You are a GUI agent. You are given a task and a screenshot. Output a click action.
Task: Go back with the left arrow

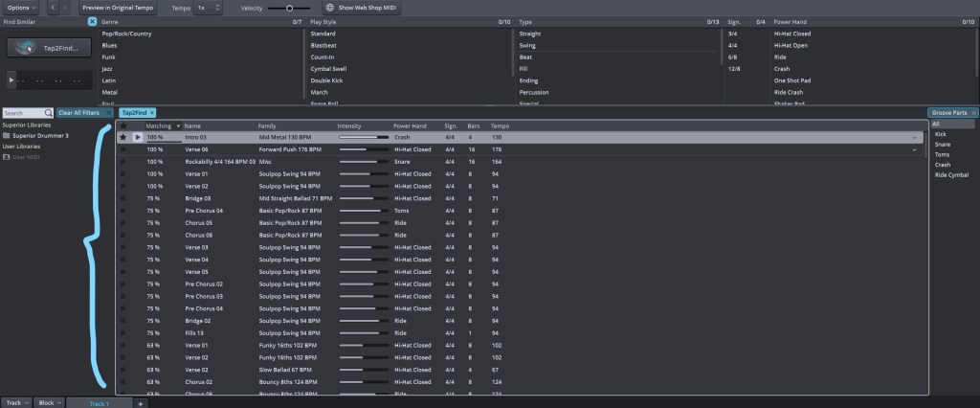coord(52,7)
